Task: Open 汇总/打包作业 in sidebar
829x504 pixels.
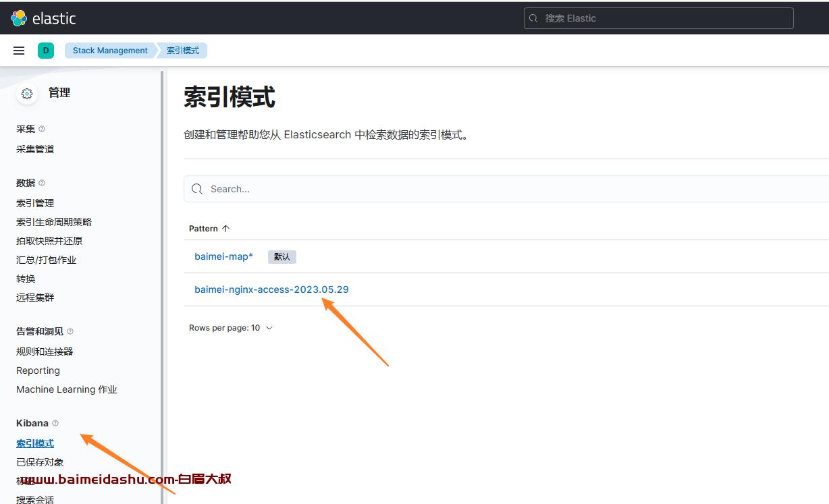Action: click(x=47, y=260)
